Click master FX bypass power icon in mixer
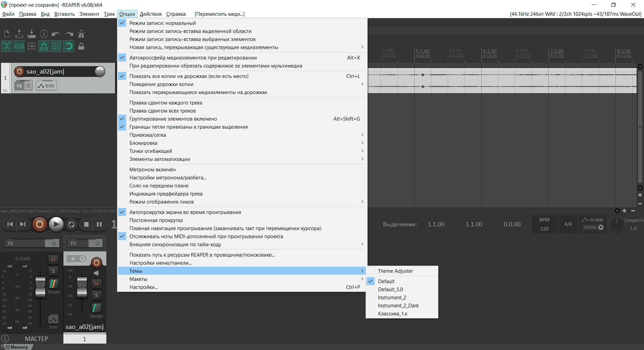 pyautogui.click(x=54, y=243)
